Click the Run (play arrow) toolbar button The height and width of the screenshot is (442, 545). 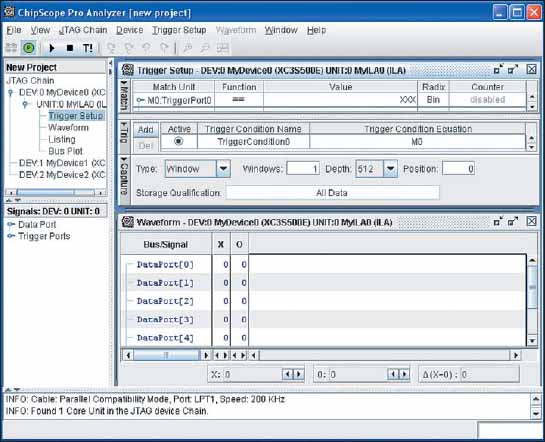(52, 48)
